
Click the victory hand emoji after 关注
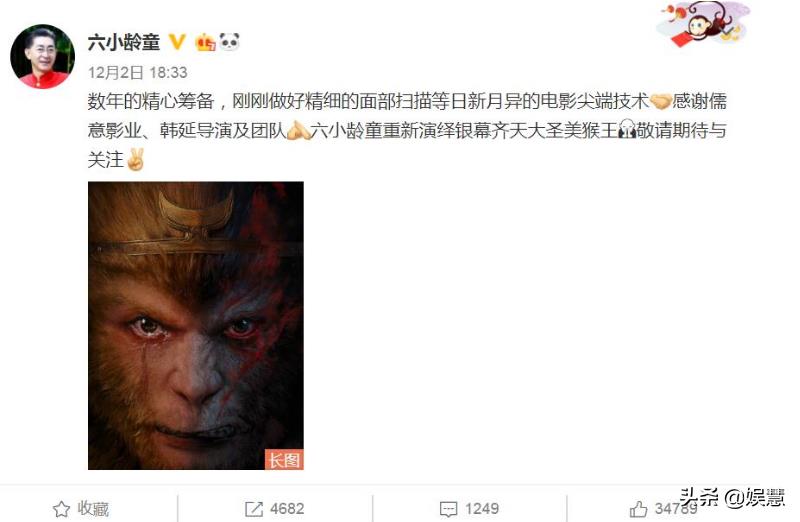pos(135,160)
